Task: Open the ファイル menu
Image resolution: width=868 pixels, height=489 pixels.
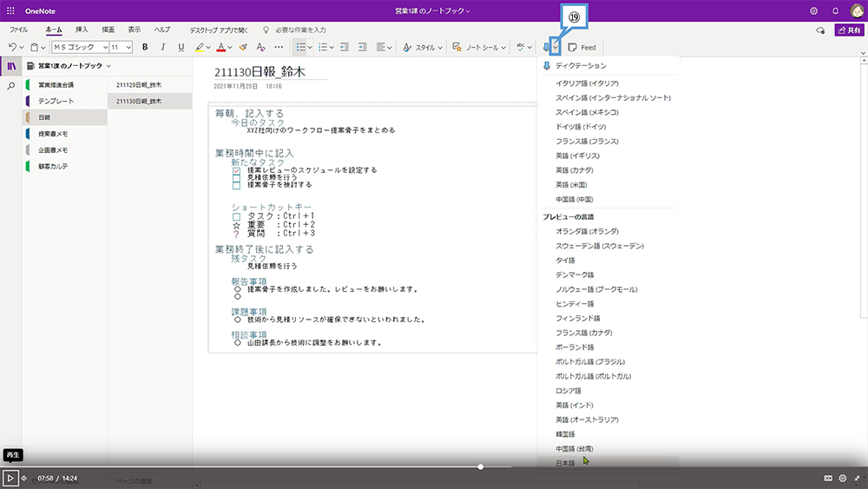Action: click(18, 30)
